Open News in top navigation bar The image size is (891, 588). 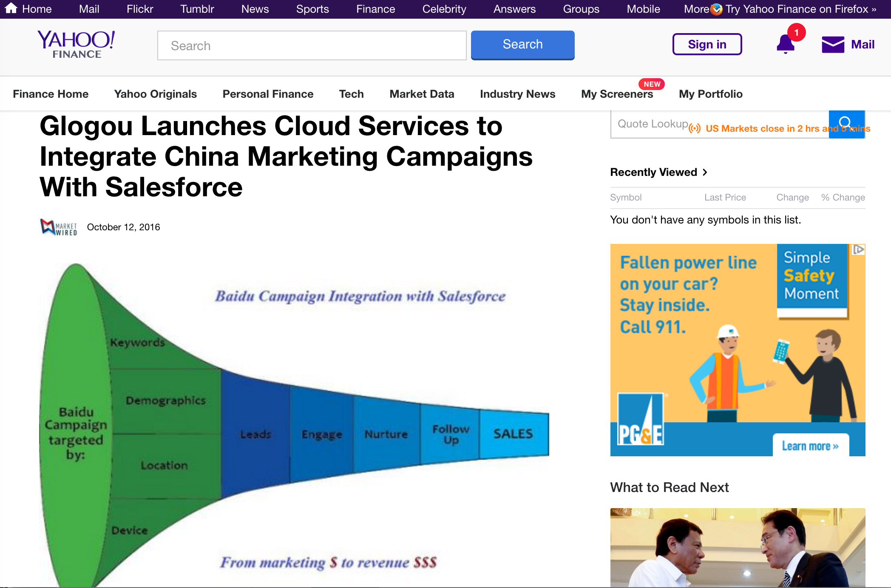255,9
